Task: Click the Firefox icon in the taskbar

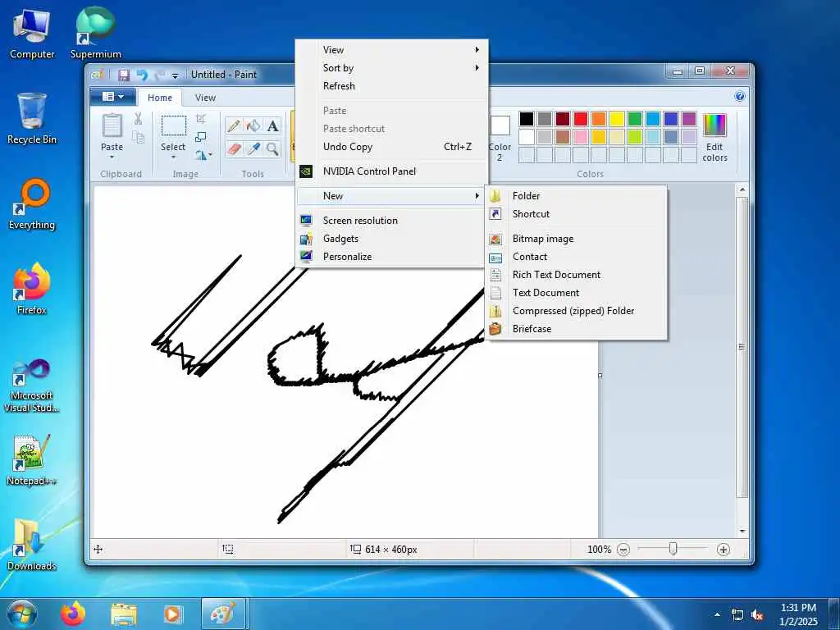Action: tap(73, 614)
